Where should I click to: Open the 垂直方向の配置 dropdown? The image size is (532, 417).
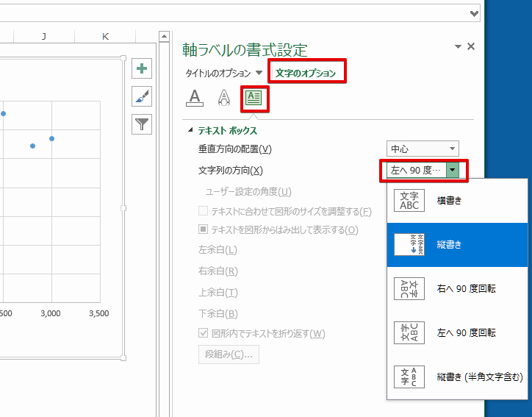(423, 149)
